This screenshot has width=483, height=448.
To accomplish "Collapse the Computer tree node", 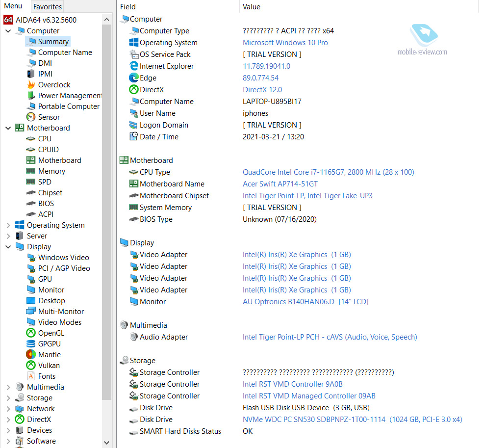I will click(x=8, y=31).
